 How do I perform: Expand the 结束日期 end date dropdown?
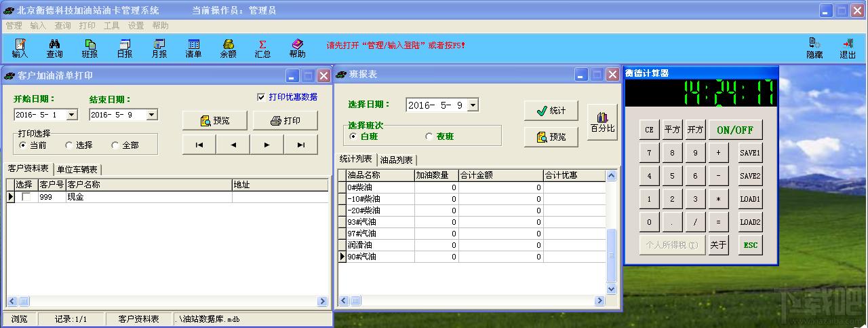tap(151, 115)
